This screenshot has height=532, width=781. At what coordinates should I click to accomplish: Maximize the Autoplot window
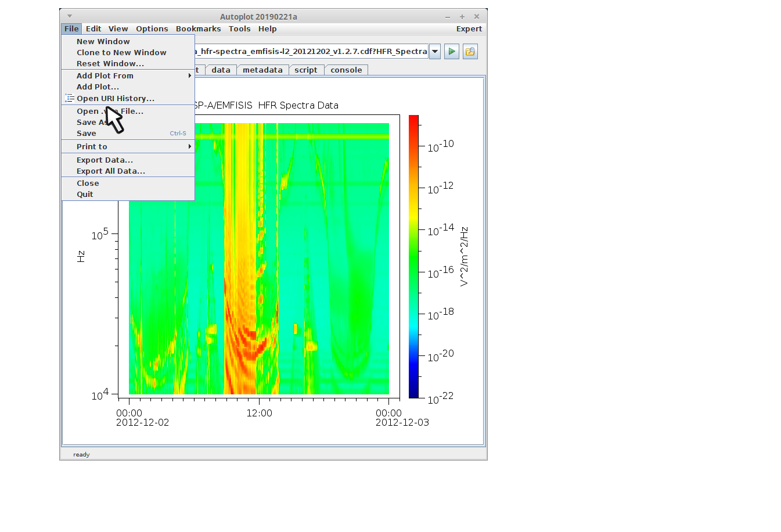(x=462, y=17)
